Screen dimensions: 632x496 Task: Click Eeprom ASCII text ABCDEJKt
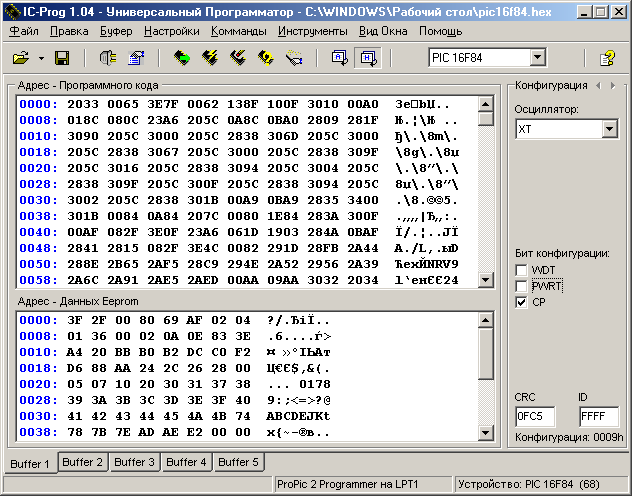(x=298, y=416)
